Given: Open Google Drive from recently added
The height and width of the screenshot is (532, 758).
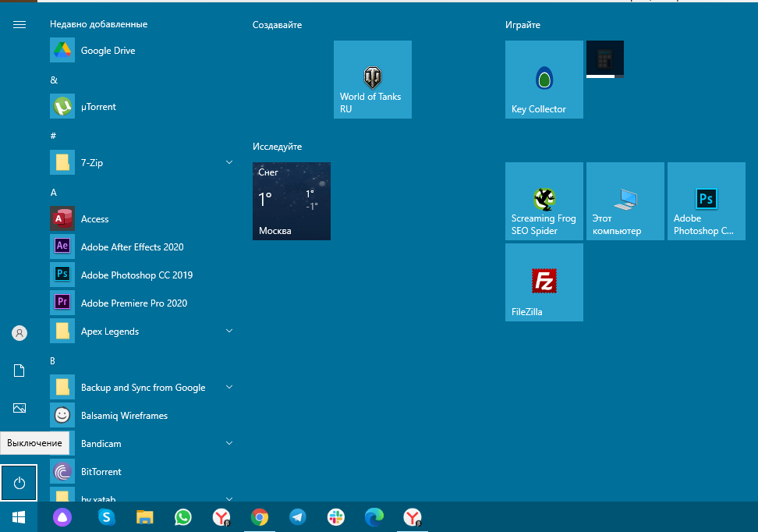Looking at the screenshot, I should pos(141,50).
